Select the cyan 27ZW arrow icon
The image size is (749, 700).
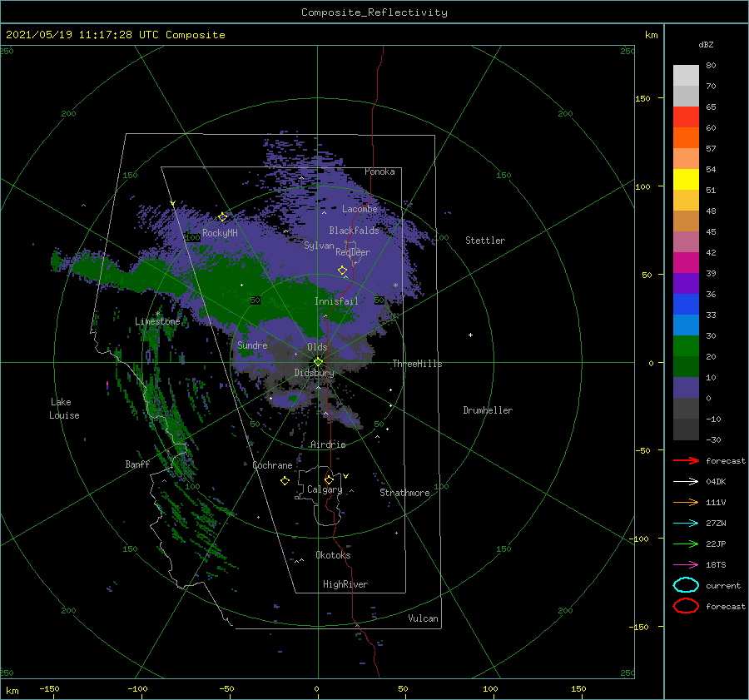coord(686,524)
